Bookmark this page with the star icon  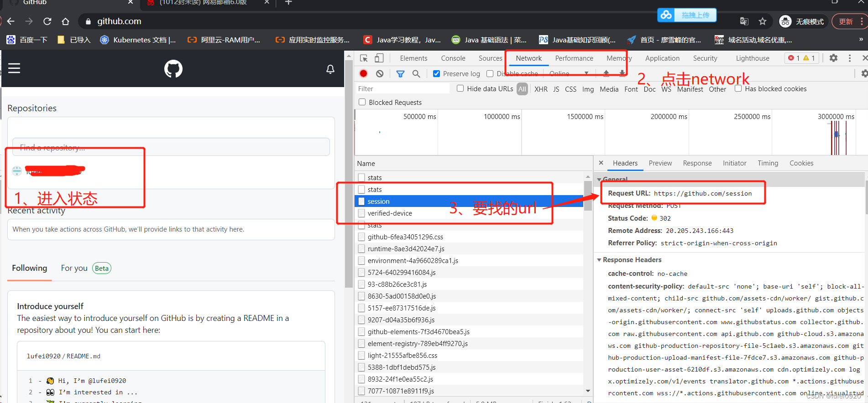point(763,21)
